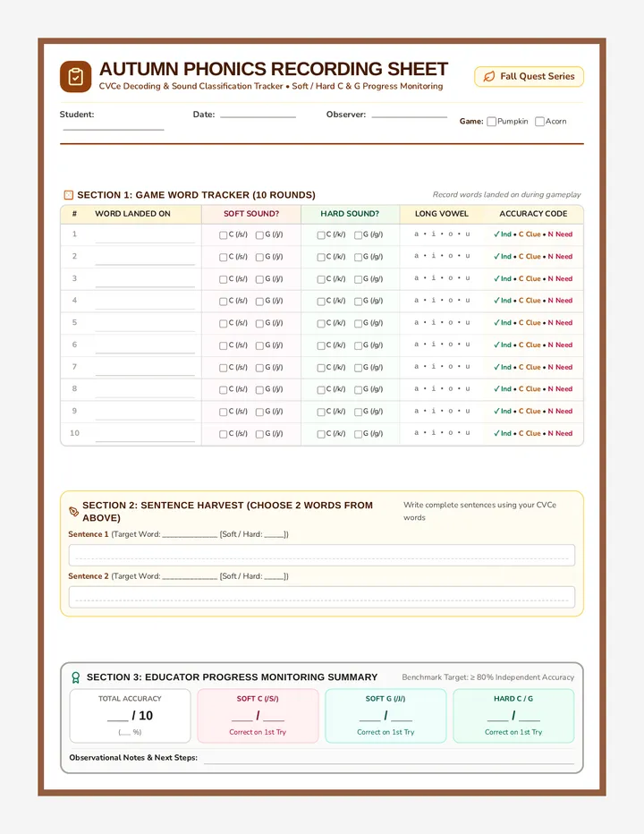Tick soft G (/j/) checkbox in row 2
Image resolution: width=644 pixels, height=834 pixels.
[259, 258]
